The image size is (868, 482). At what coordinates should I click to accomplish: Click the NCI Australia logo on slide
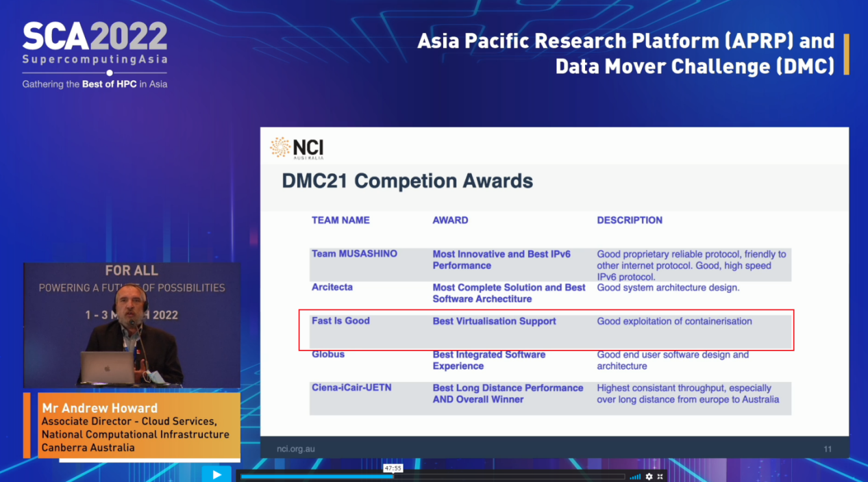[297, 148]
